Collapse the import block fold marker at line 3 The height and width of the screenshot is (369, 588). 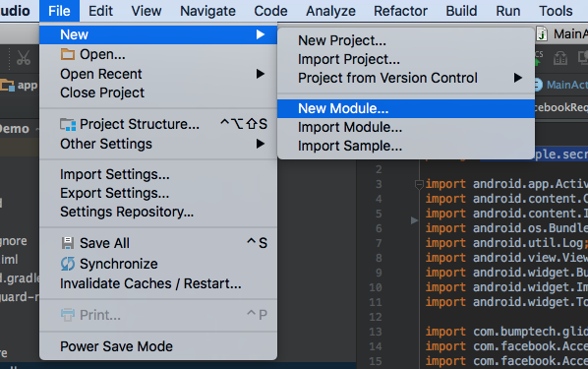pyautogui.click(x=419, y=184)
